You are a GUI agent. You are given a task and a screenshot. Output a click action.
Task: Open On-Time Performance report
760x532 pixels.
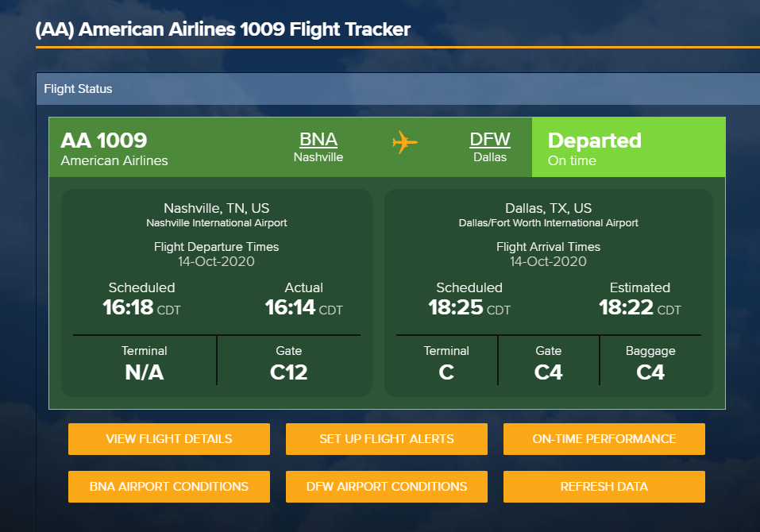[604, 439]
